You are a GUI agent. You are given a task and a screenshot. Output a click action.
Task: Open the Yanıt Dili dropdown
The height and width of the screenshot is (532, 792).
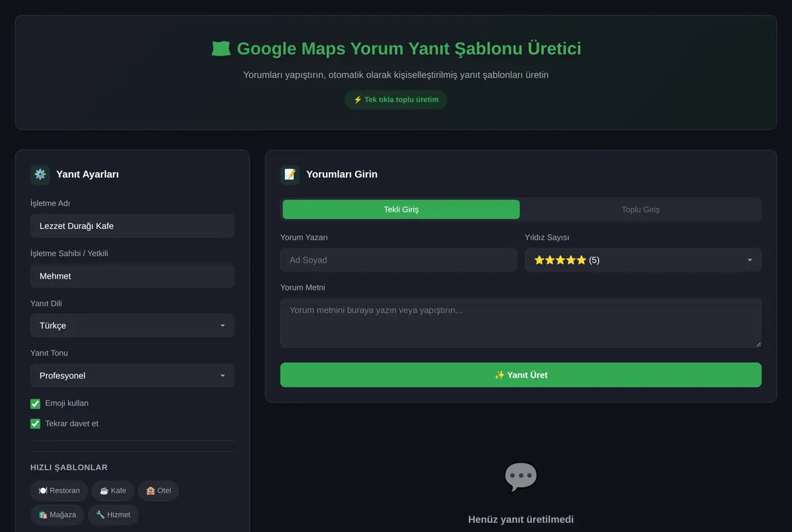point(133,325)
